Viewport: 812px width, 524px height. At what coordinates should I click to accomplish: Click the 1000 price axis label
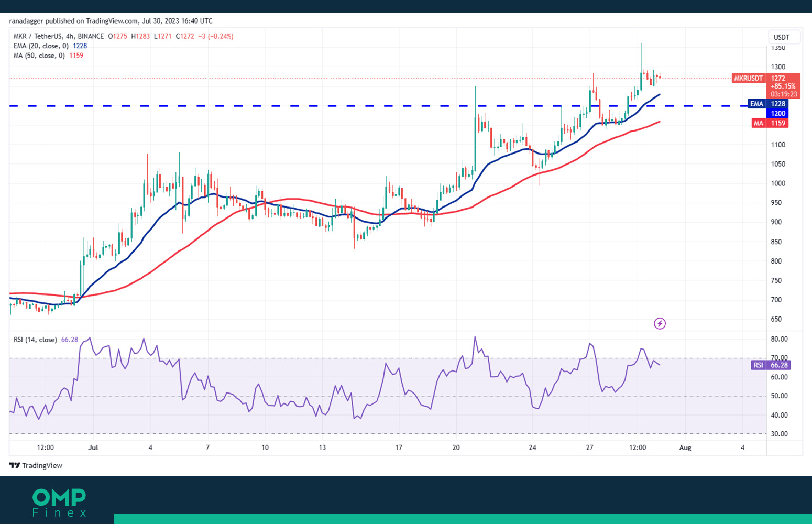778,183
